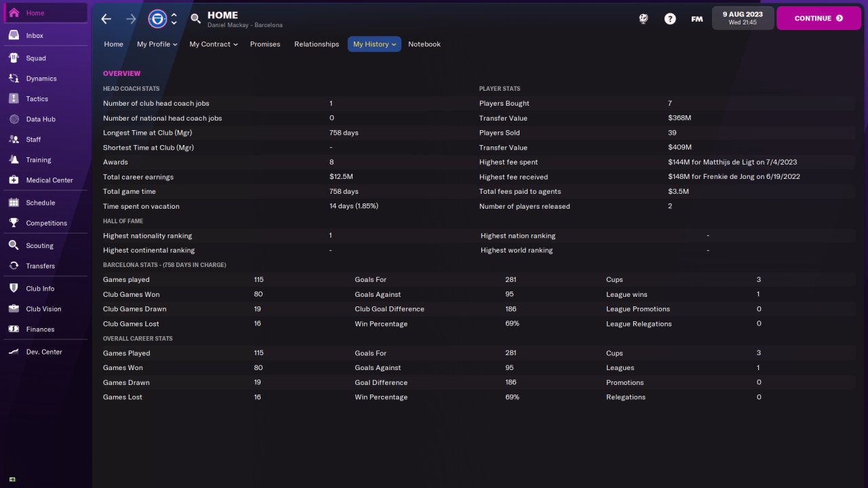Click the 14 days (1.85%) vacation value
The width and height of the screenshot is (868, 488).
tap(354, 206)
